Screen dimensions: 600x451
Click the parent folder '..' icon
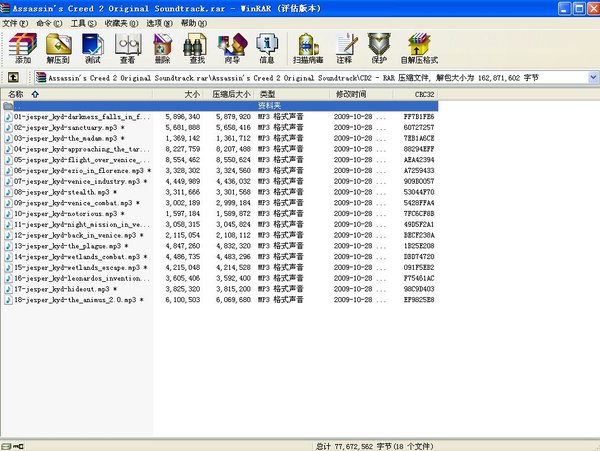pos(8,106)
